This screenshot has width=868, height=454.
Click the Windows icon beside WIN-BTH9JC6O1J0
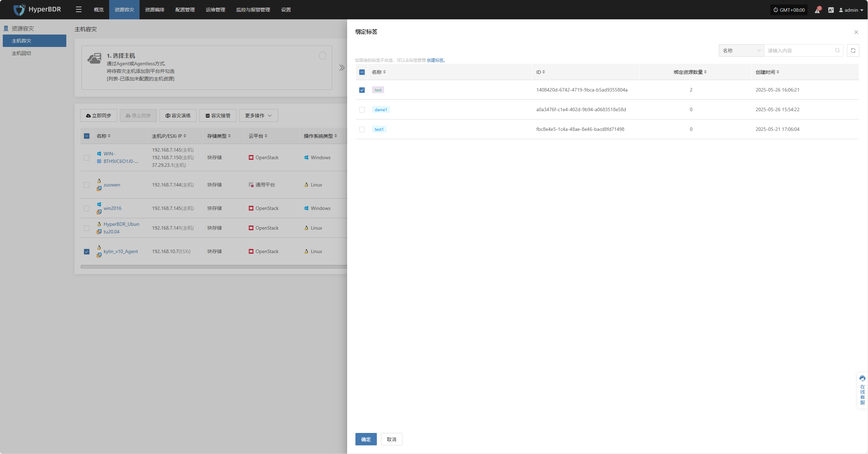(99, 154)
